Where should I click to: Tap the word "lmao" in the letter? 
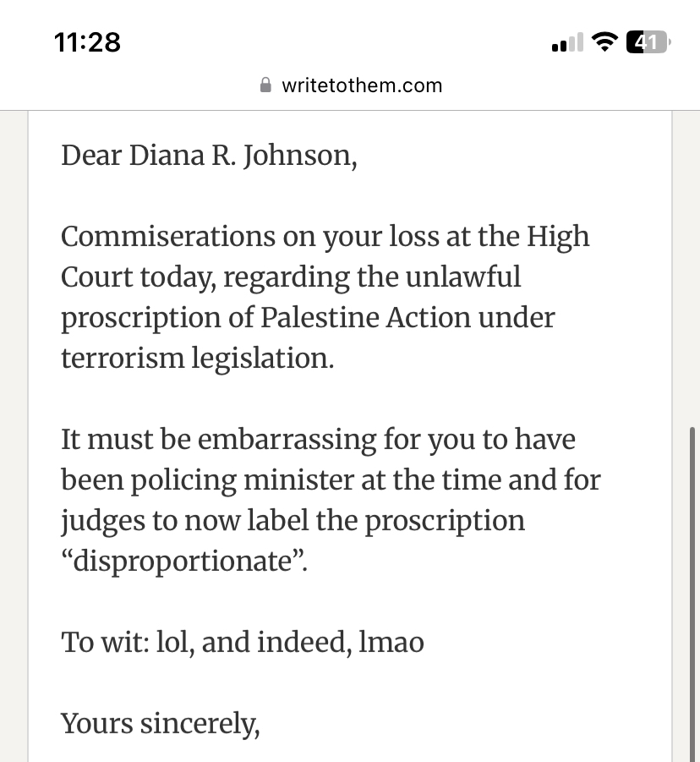(391, 643)
